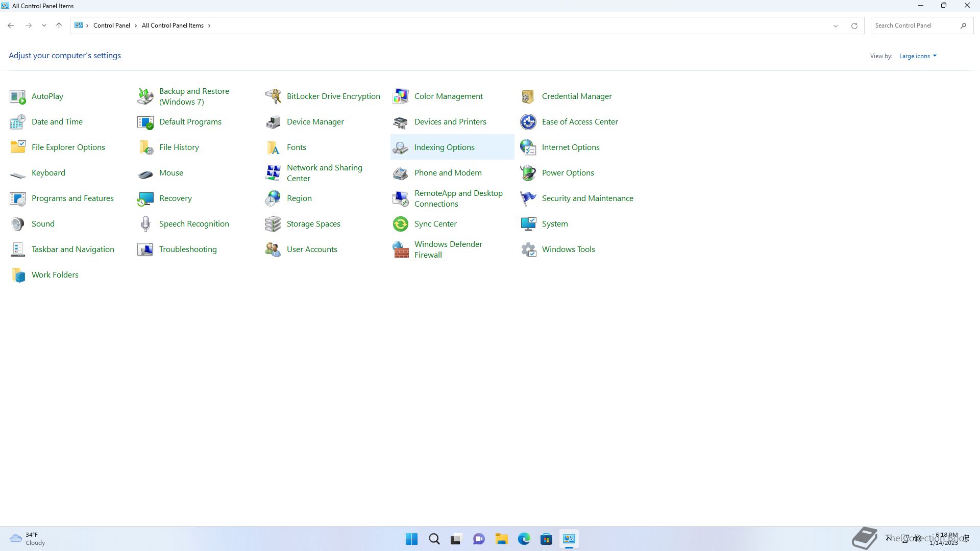The width and height of the screenshot is (980, 551).
Task: Open the Color Management icon
Action: (x=401, y=96)
